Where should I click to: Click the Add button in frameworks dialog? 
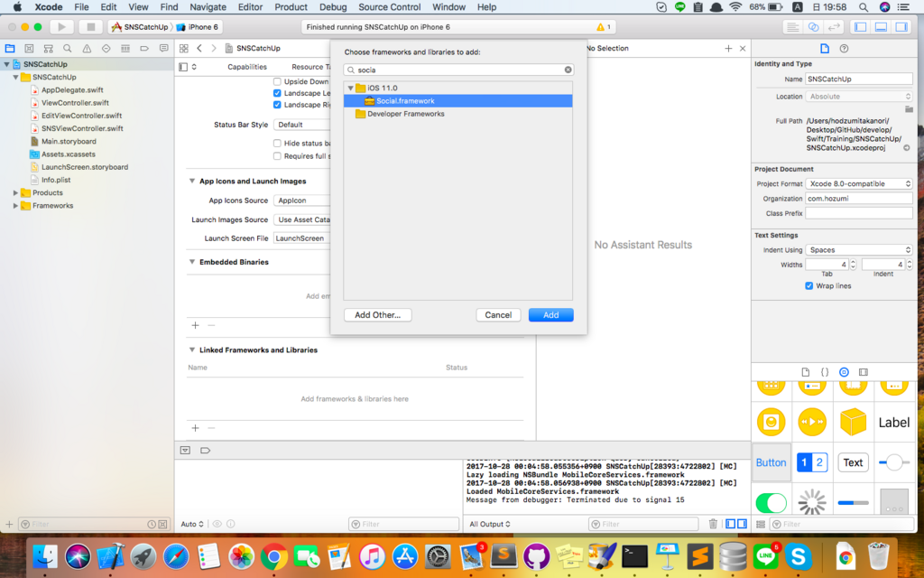551,315
